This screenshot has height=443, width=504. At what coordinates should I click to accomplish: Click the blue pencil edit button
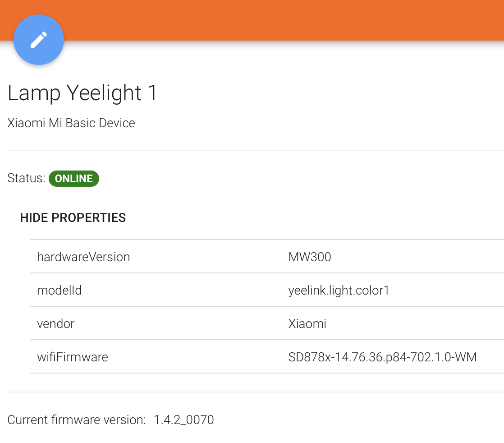pyautogui.click(x=39, y=40)
